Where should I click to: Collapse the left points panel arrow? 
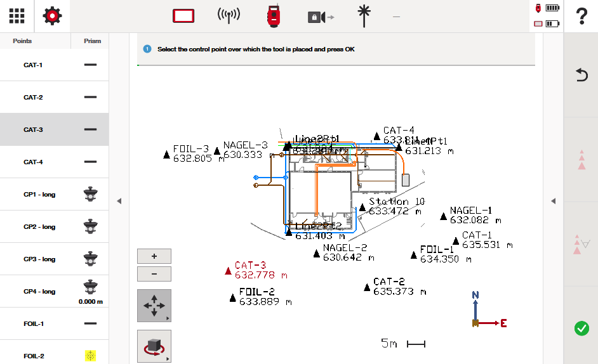pyautogui.click(x=119, y=201)
